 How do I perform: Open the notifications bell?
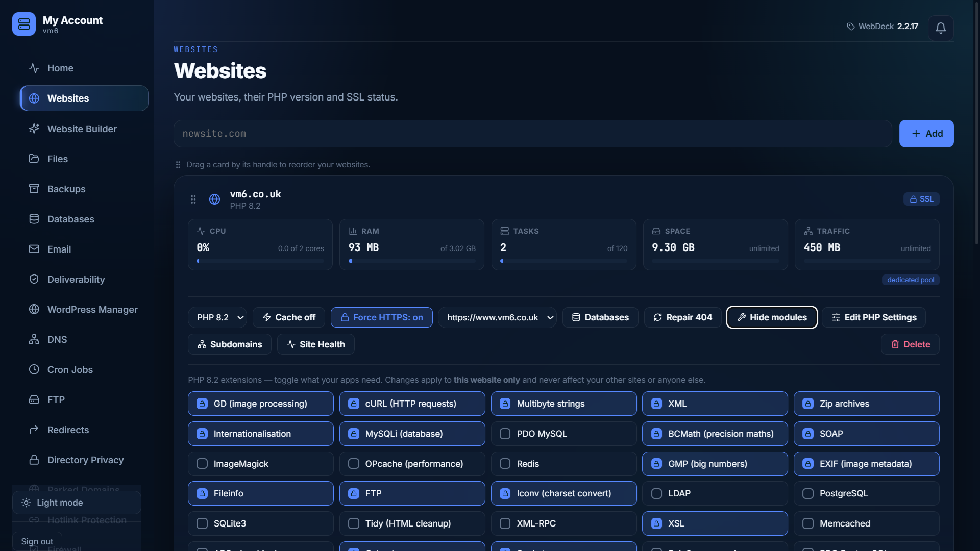click(941, 28)
